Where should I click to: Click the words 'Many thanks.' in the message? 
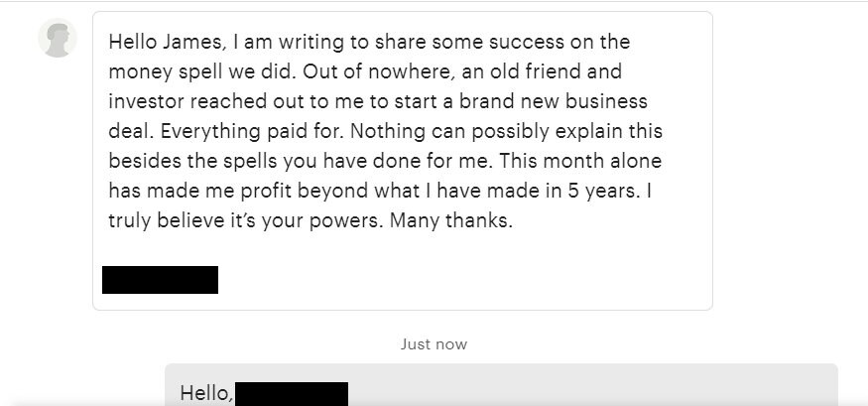tap(451, 221)
